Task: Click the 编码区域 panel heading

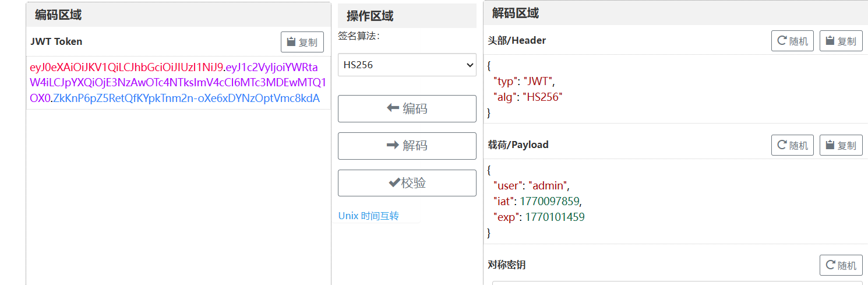Action: [58, 15]
